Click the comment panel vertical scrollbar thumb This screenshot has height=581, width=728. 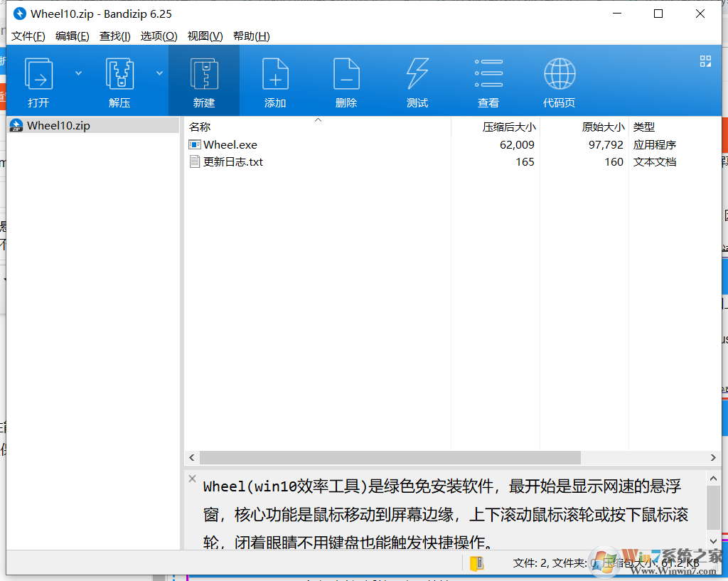click(x=713, y=508)
